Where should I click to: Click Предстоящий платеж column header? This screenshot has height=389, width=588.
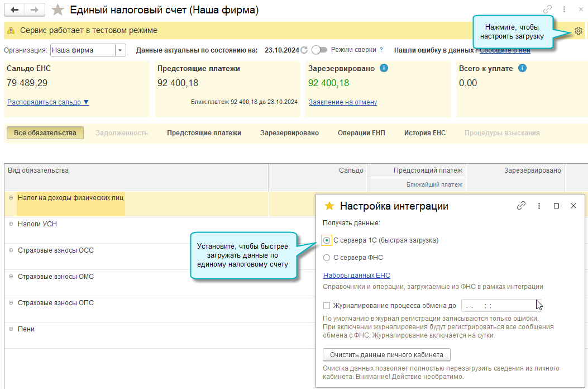(x=417, y=170)
